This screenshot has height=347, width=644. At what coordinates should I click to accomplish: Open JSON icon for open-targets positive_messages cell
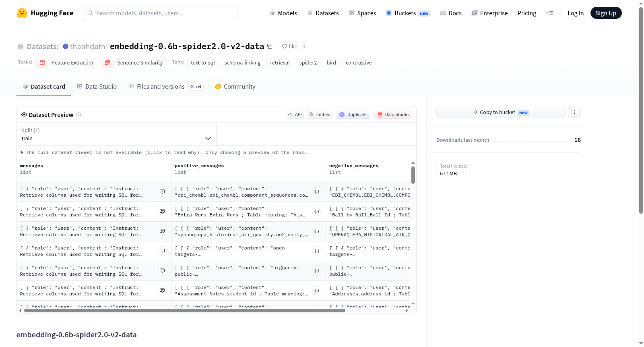click(x=317, y=251)
